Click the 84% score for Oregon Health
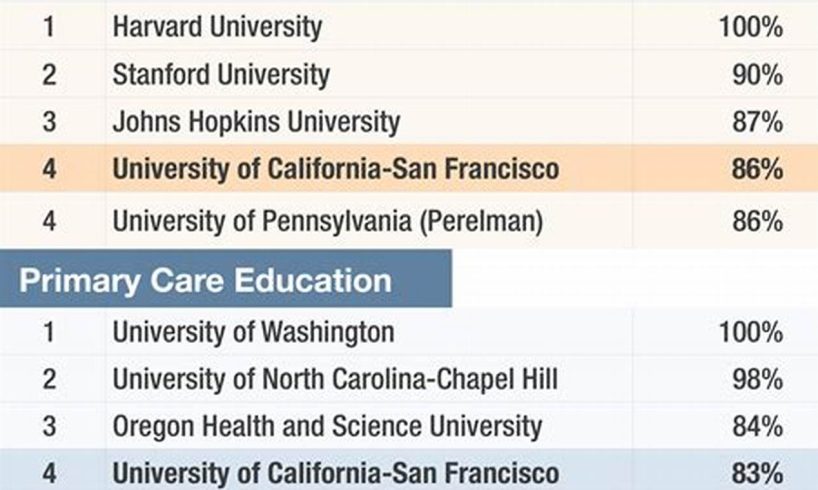The height and width of the screenshot is (490, 818). click(757, 426)
